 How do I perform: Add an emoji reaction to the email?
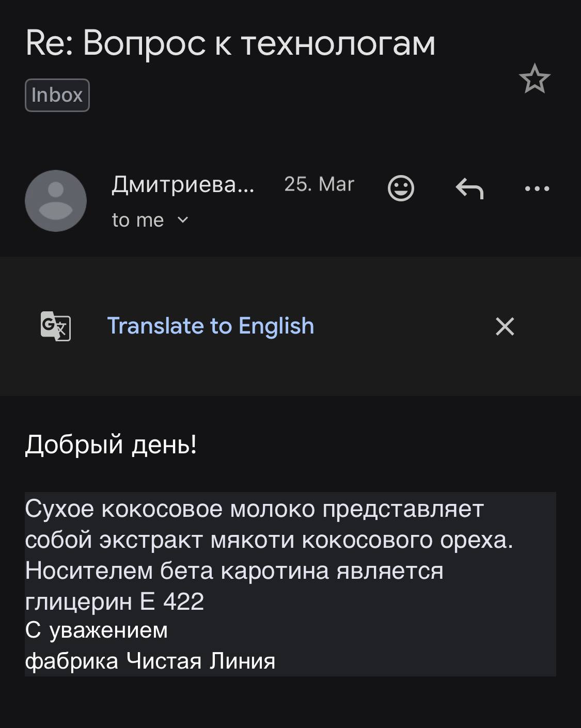coord(401,188)
